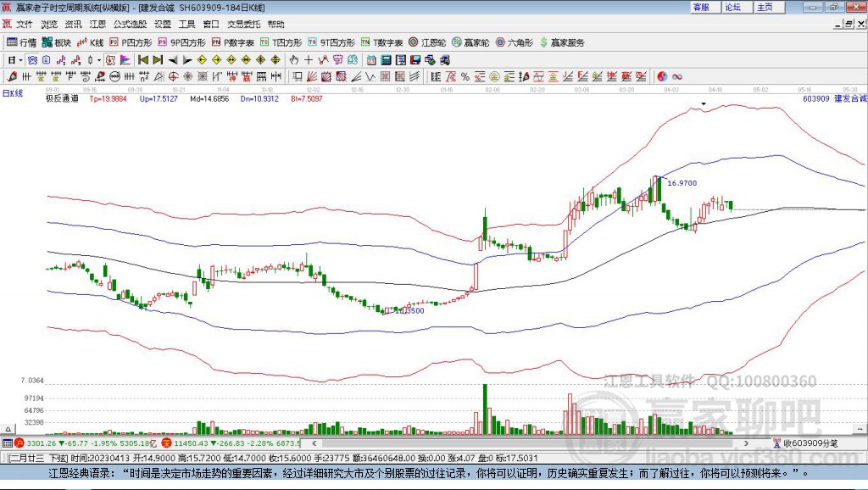The width and height of the screenshot is (868, 490).
Task: Collapse volume panel with triangle button
Action: coord(8,429)
